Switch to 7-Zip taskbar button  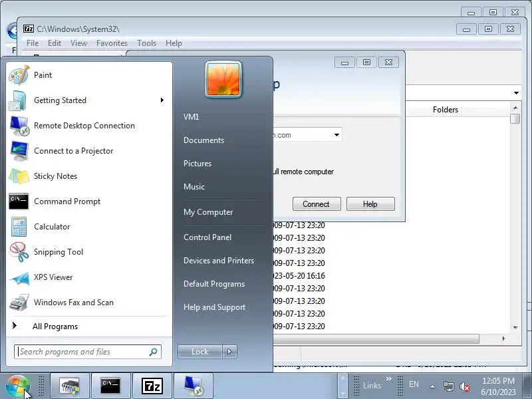click(x=152, y=386)
